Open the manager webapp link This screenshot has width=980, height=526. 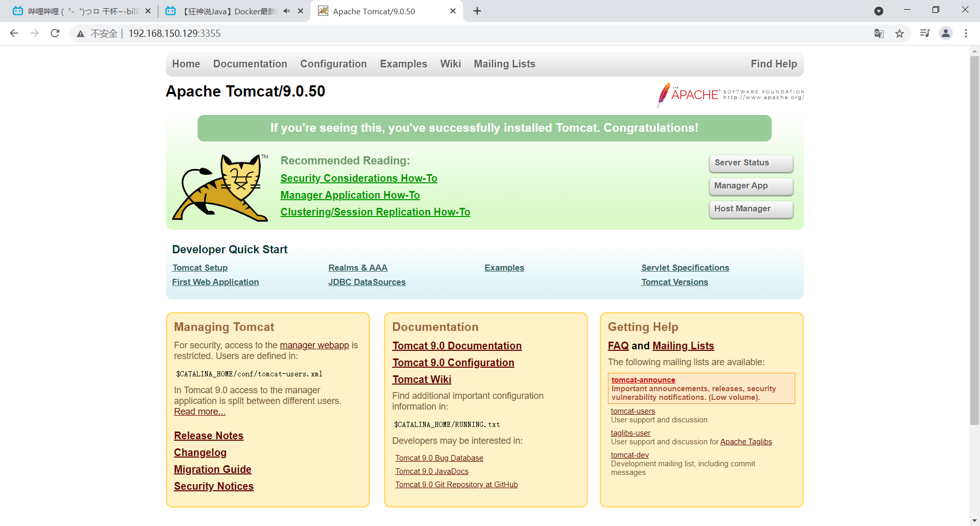pyautogui.click(x=314, y=345)
